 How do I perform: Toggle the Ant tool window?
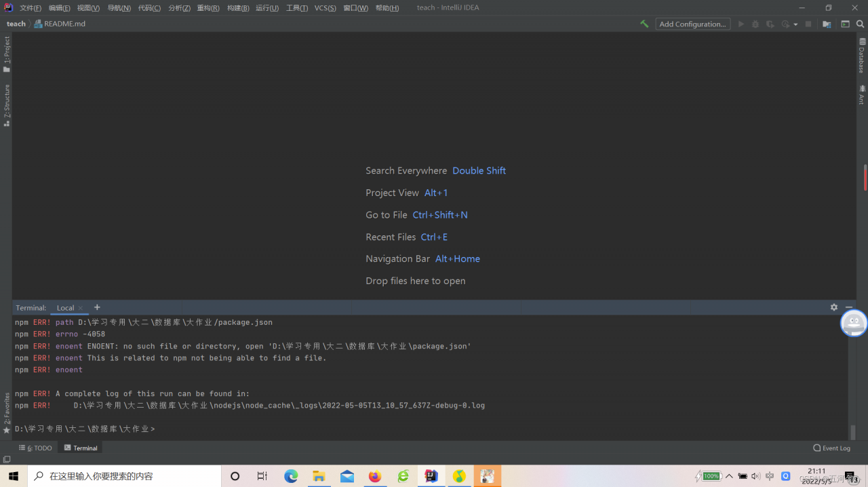point(862,94)
